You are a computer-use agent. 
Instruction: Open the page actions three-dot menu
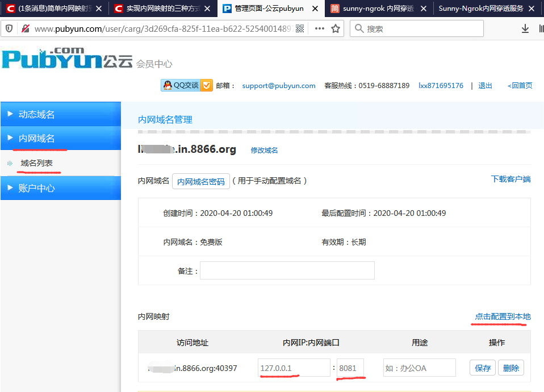(320, 28)
